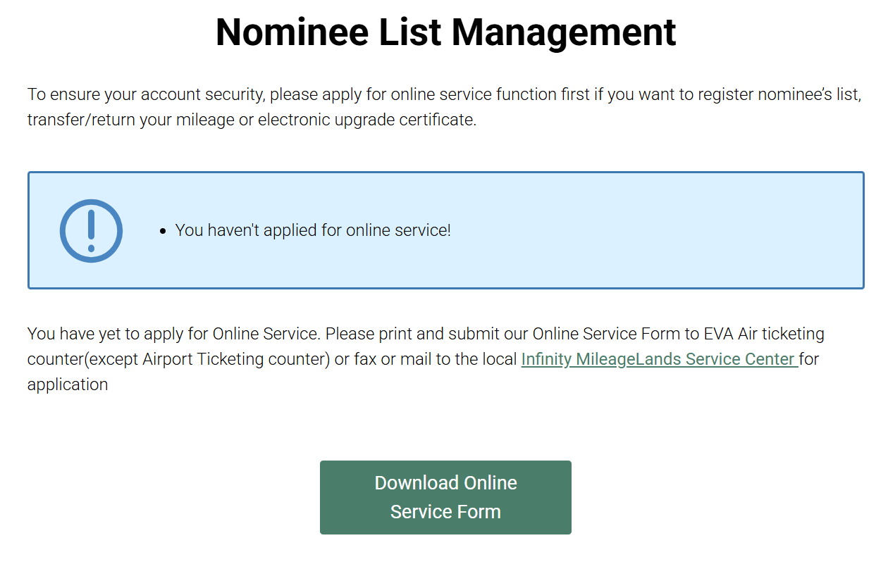The image size is (888, 588).
Task: Click the word "application" ending the paragraph
Action: pos(68,384)
